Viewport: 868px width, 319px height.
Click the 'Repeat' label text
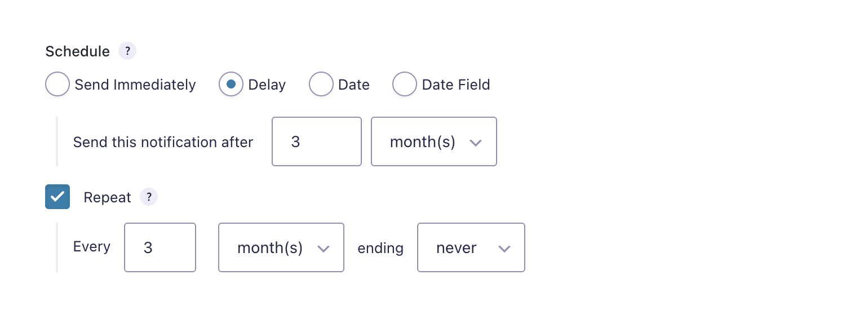[x=107, y=198]
